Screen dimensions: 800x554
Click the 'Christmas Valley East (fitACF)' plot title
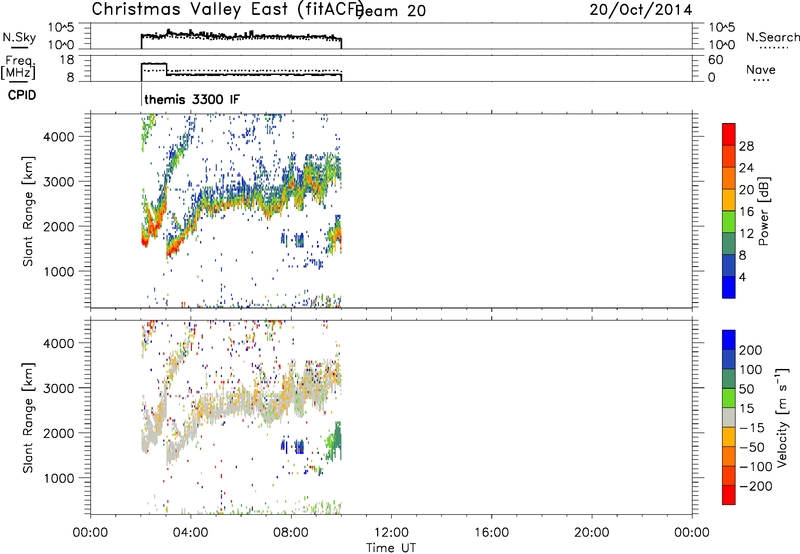pos(227,10)
